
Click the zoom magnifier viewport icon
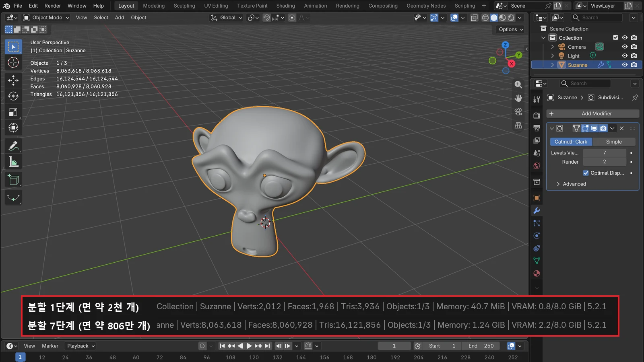pos(518,84)
